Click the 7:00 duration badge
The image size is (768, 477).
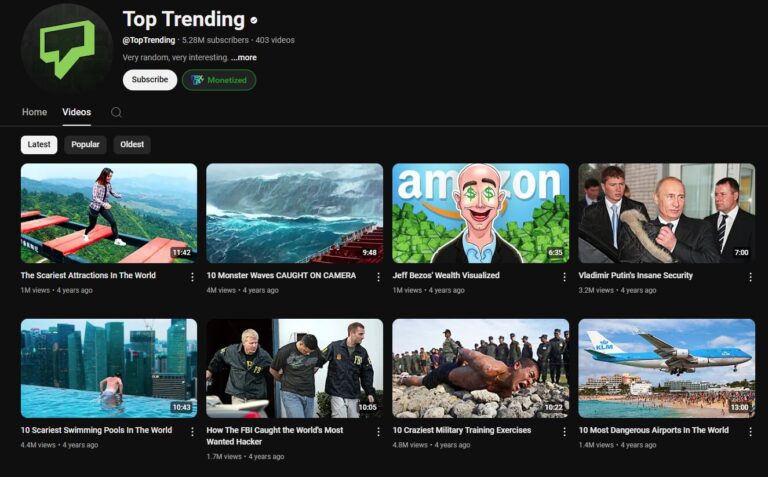pos(742,253)
